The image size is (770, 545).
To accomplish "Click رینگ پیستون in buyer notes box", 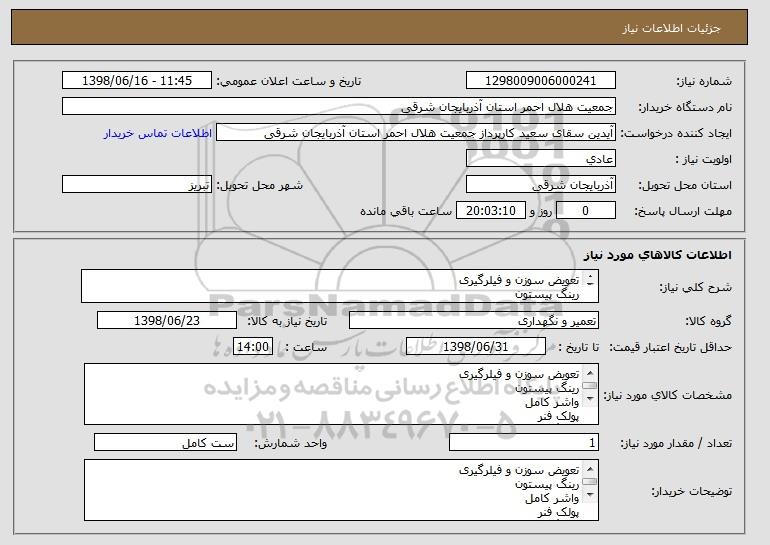I will pos(547,485).
